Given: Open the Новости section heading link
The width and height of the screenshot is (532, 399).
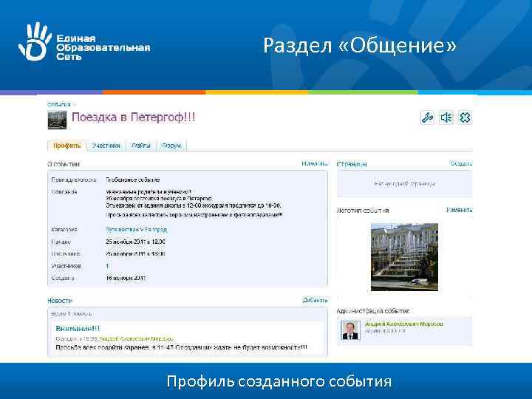Looking at the screenshot, I should coord(60,301).
